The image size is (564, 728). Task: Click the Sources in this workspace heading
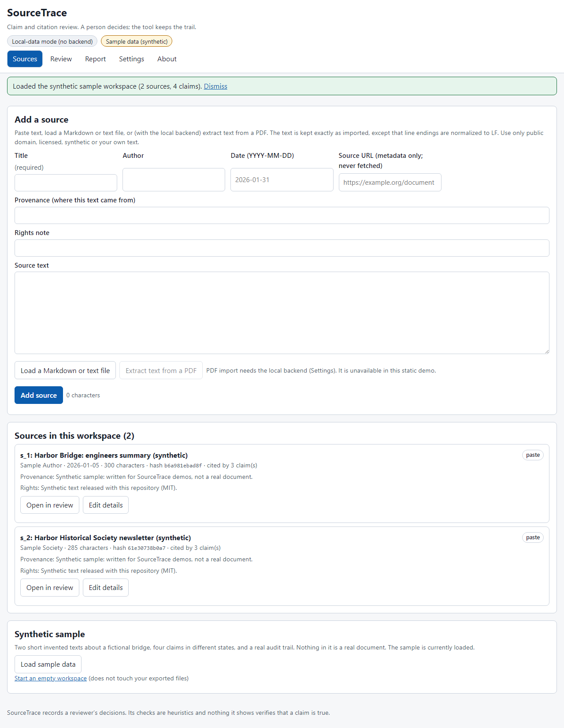74,436
